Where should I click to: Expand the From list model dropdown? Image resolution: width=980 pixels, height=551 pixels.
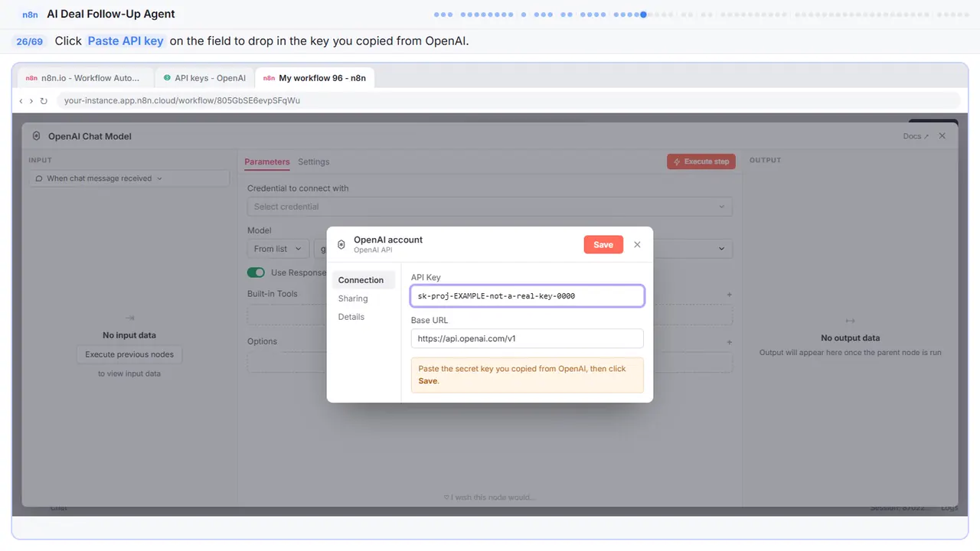point(279,249)
